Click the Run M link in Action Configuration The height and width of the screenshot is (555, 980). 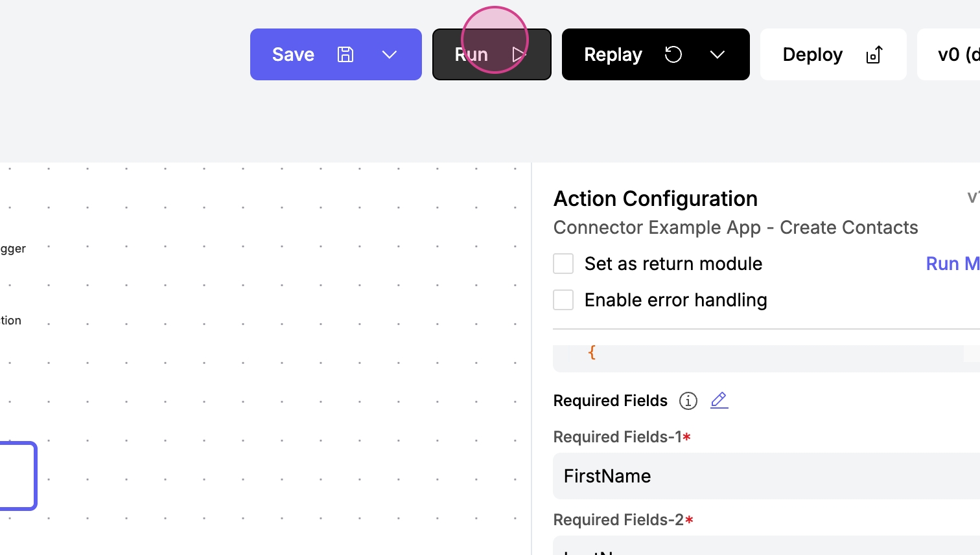(x=951, y=264)
